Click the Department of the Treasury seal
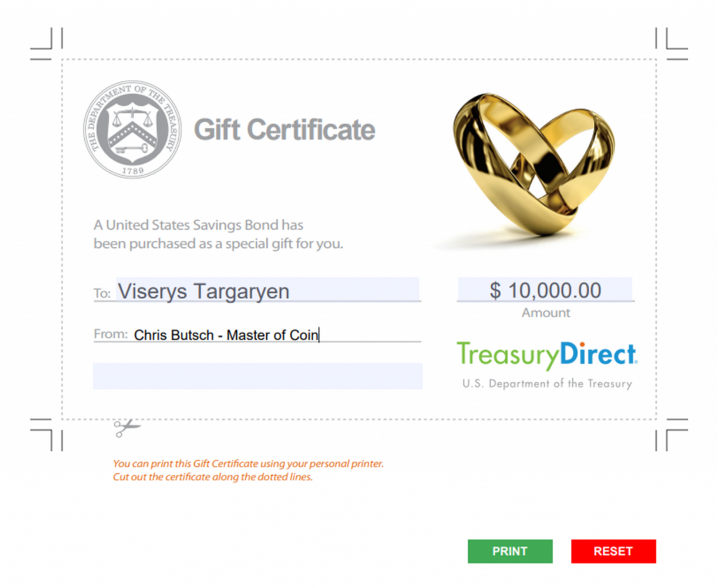This screenshot has height=588, width=717. pos(132,129)
